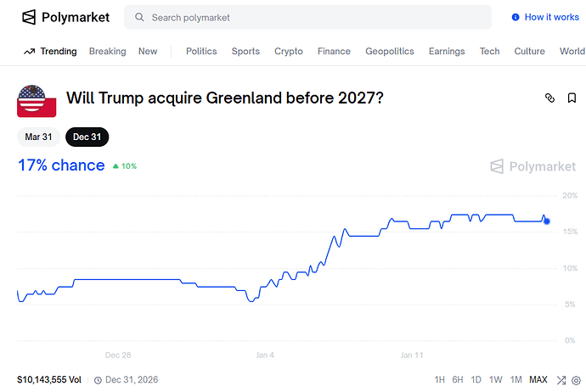Open the Geopolitics category
This screenshot has width=586, height=392.
coord(389,51)
